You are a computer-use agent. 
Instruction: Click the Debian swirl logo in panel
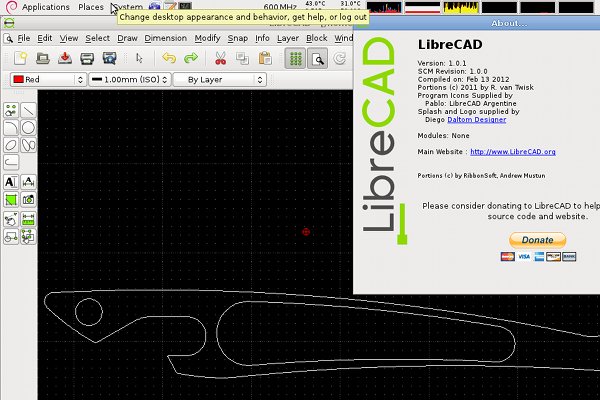pyautogui.click(x=11, y=7)
